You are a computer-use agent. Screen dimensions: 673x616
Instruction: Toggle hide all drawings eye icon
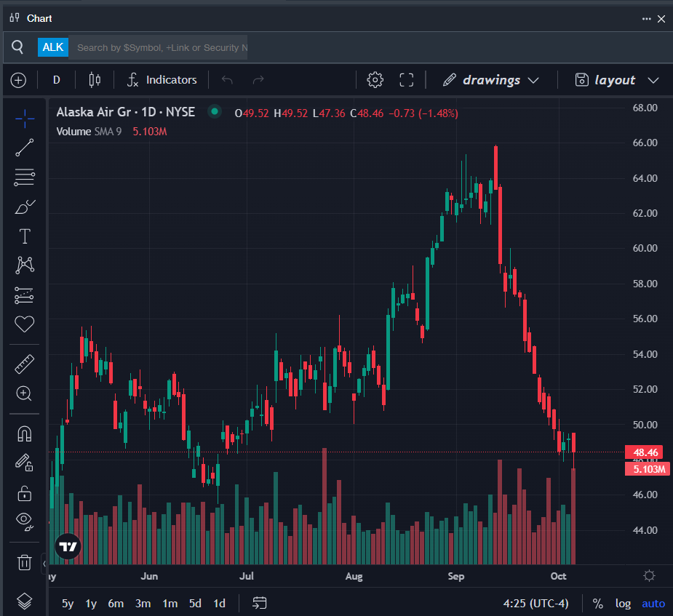click(x=24, y=520)
